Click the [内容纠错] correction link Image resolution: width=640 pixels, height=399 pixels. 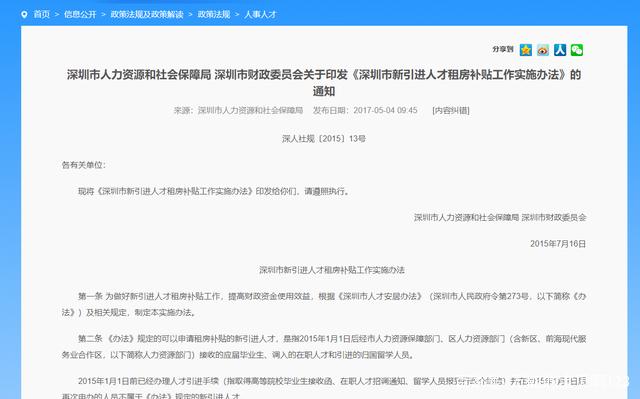[451, 111]
